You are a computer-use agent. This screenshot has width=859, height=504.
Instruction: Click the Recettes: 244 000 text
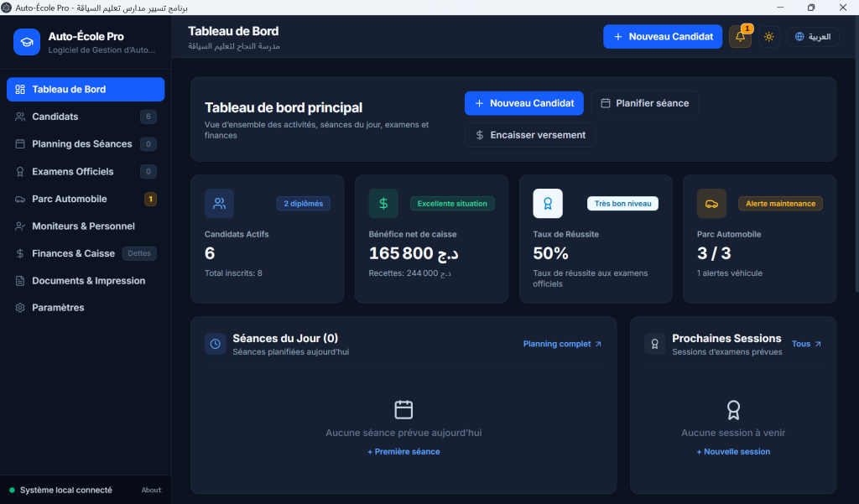tap(409, 273)
